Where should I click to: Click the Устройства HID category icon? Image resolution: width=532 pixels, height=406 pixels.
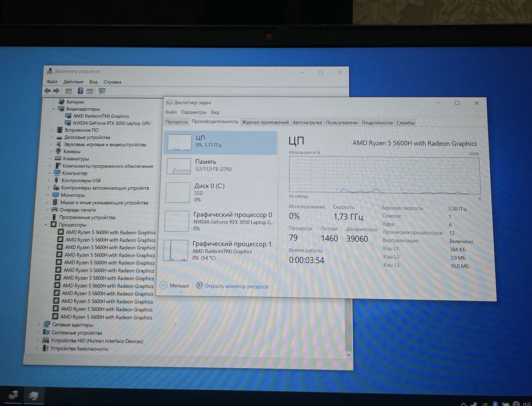click(x=45, y=340)
